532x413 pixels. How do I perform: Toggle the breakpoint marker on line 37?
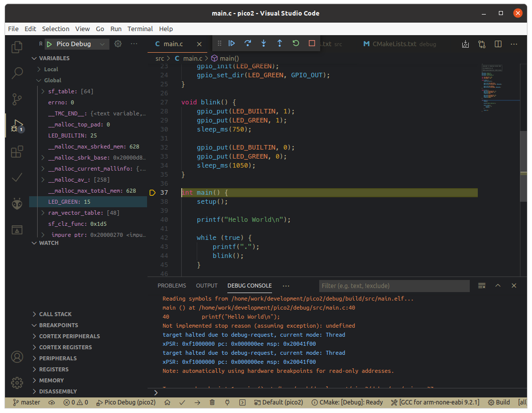(153, 193)
